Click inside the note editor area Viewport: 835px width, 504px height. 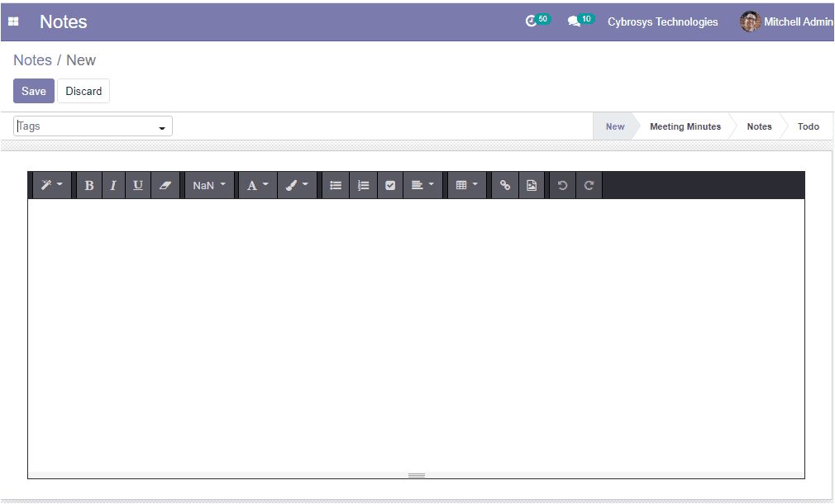[x=416, y=335]
